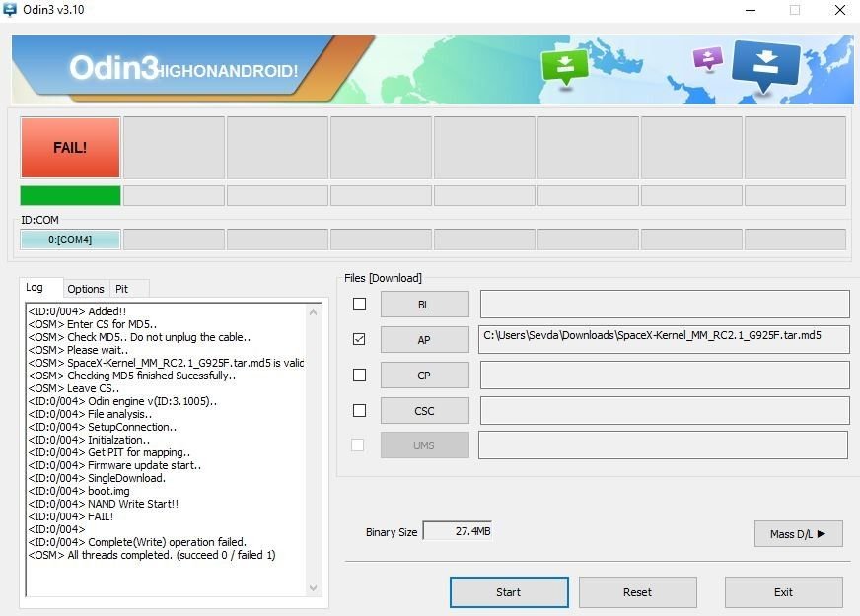Click the log scrollbar up arrow
The image size is (860, 616).
(x=314, y=312)
